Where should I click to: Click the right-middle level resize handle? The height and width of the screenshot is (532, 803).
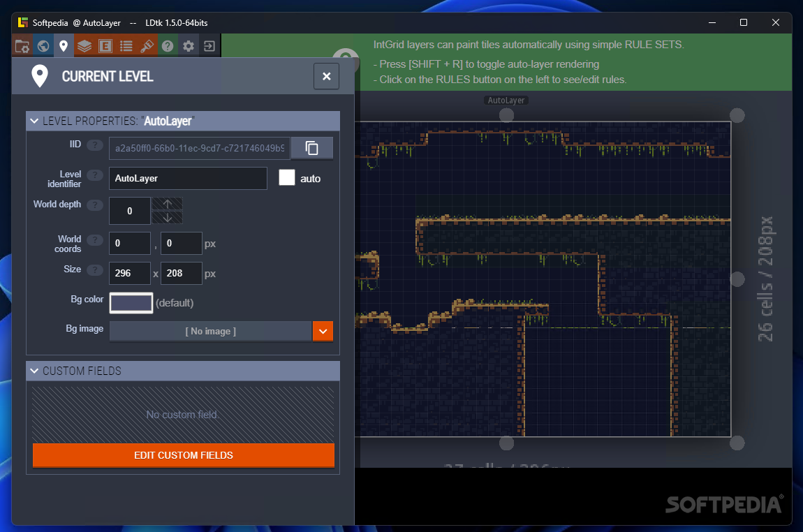point(737,279)
